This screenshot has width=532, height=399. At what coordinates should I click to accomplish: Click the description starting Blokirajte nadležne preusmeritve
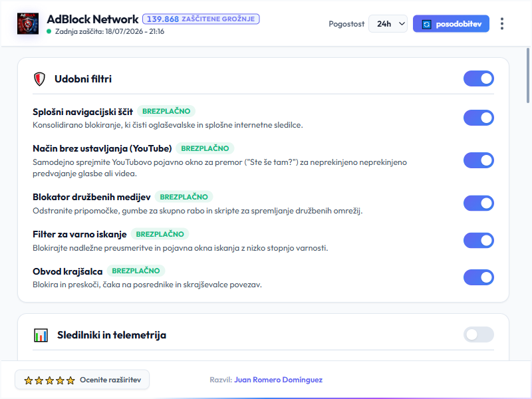click(180, 248)
